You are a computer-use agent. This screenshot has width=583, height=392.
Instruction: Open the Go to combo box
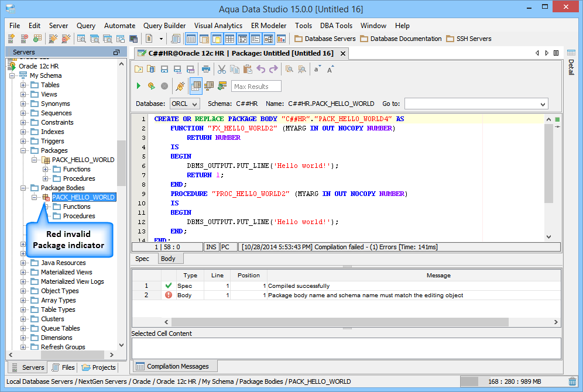point(476,104)
